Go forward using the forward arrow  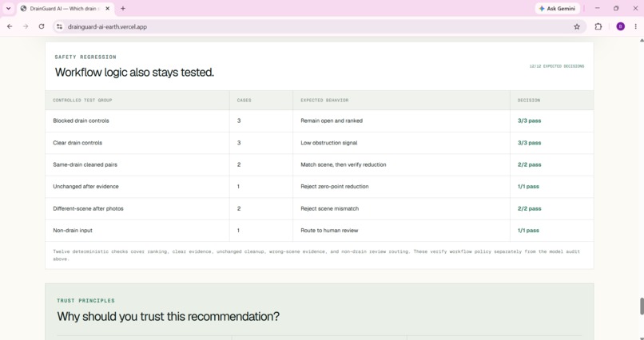click(x=26, y=26)
